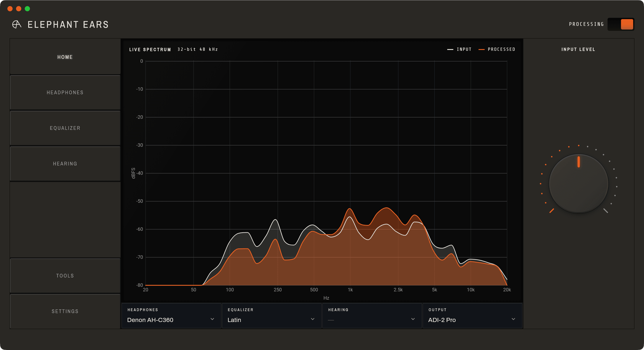644x350 pixels.
Task: Click the PROCESSED legend entry
Action: [497, 49]
